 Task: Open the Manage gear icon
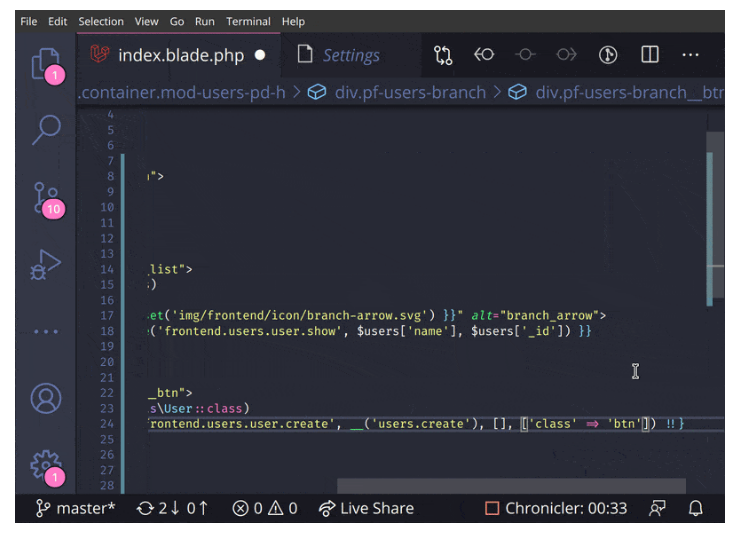46,465
